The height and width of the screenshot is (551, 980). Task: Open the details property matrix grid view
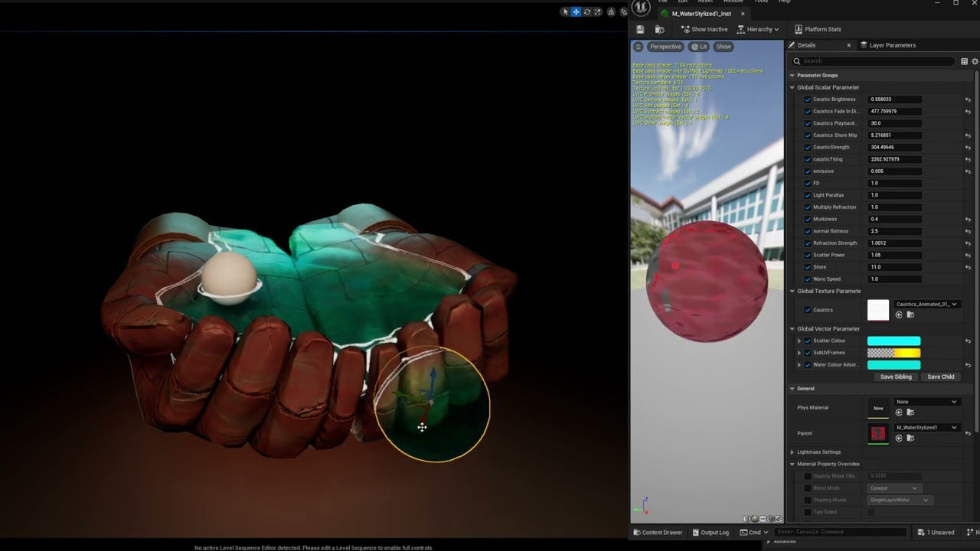click(964, 61)
